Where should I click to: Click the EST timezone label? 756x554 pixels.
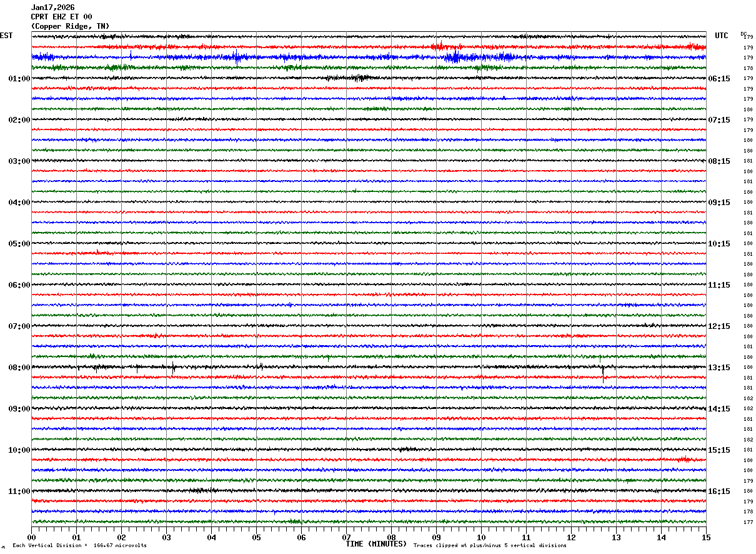[6, 36]
